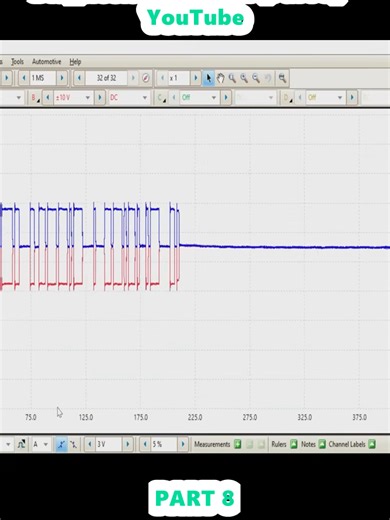
Task: Select the pointer selection tool
Action: point(209,78)
